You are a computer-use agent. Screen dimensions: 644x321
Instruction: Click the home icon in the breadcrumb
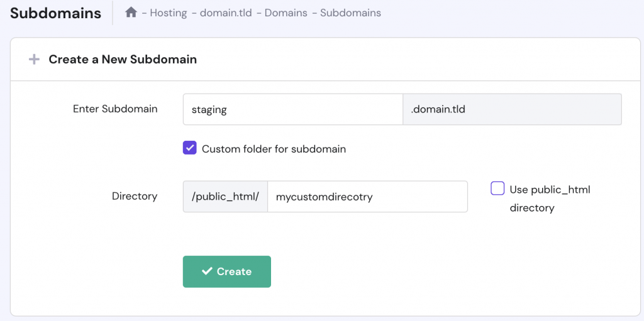tap(131, 13)
